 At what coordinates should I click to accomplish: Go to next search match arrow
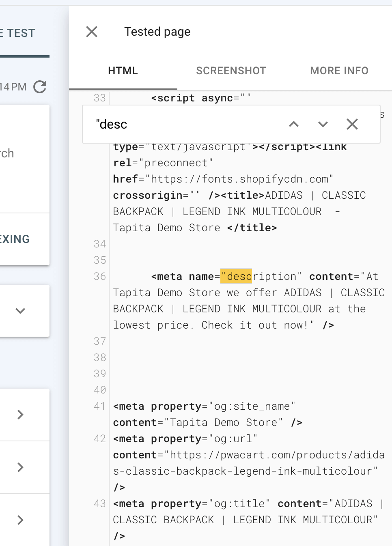tap(323, 124)
